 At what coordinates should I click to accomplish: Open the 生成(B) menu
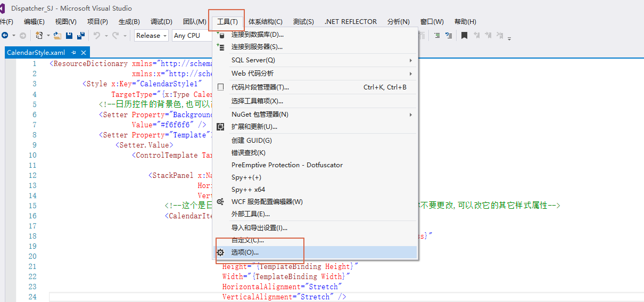click(x=129, y=22)
